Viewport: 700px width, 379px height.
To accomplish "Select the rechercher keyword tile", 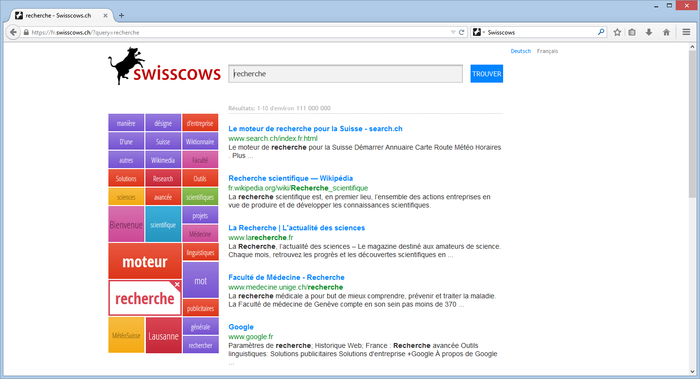I will pyautogui.click(x=200, y=345).
